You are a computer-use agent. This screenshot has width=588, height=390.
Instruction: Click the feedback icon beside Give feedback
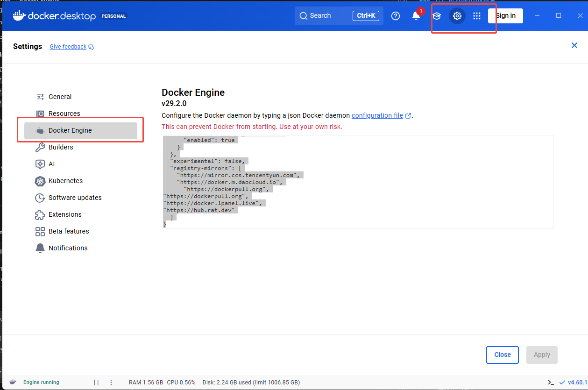(91, 47)
